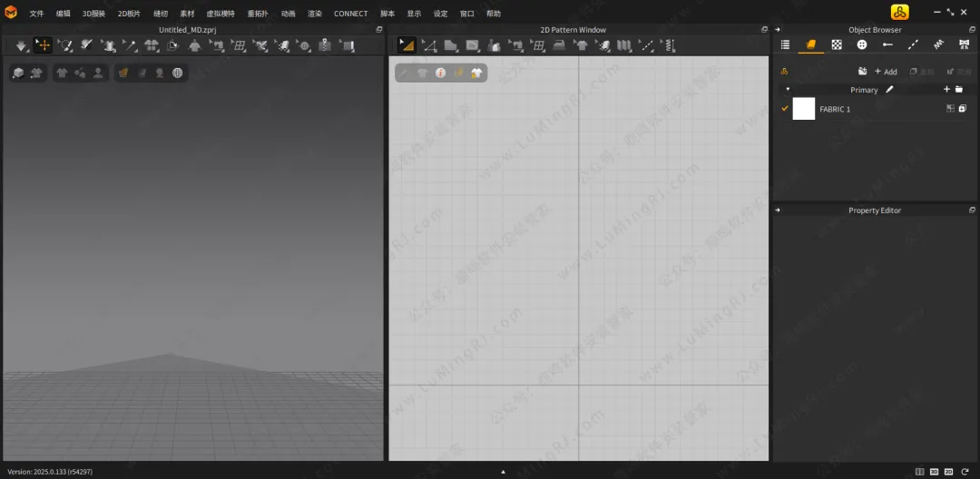Collapse the Primary fabric group
980x479 pixels.
pos(787,90)
